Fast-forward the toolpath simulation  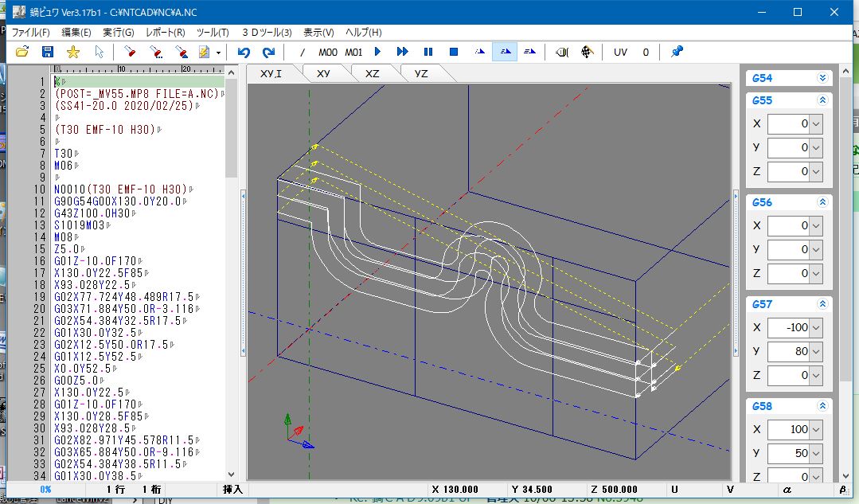(403, 52)
